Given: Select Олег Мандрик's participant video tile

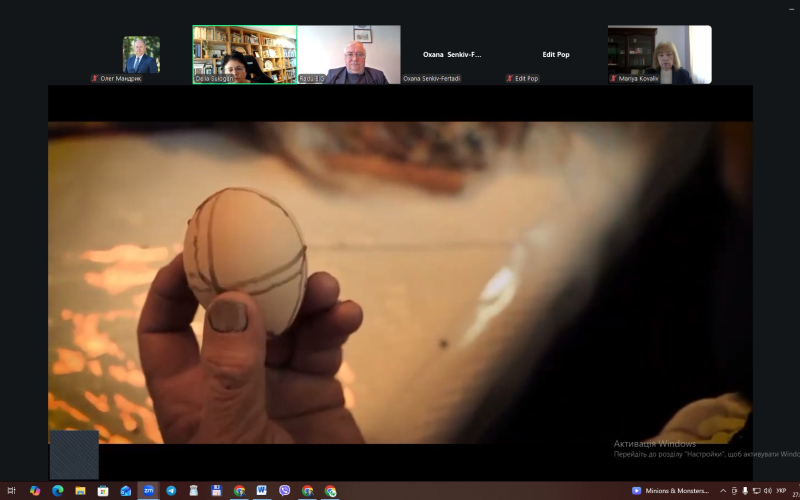Looking at the screenshot, I should point(141,55).
